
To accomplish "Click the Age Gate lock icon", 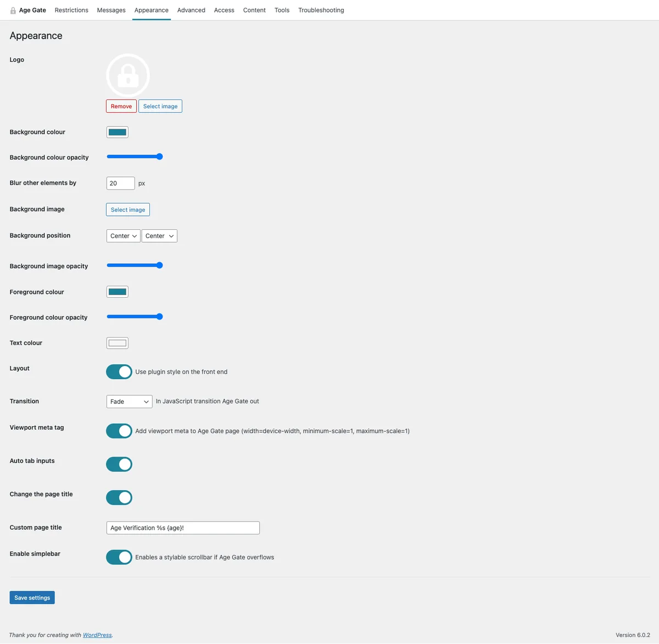I will click(13, 10).
